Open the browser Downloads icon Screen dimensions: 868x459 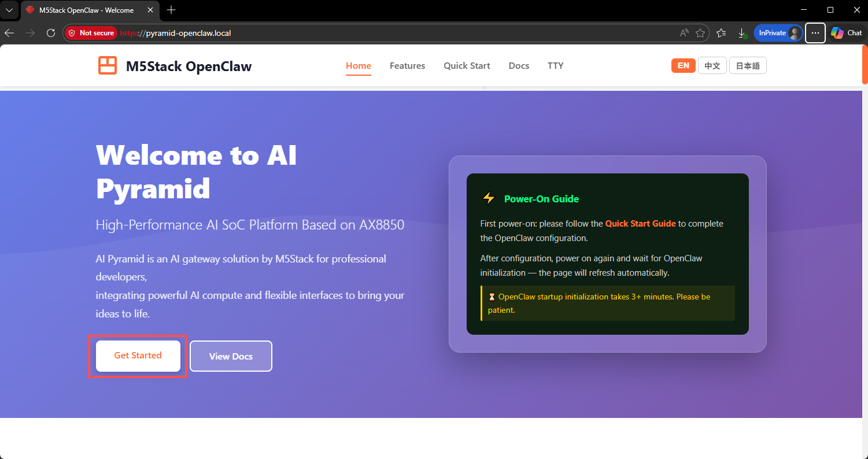click(x=742, y=33)
